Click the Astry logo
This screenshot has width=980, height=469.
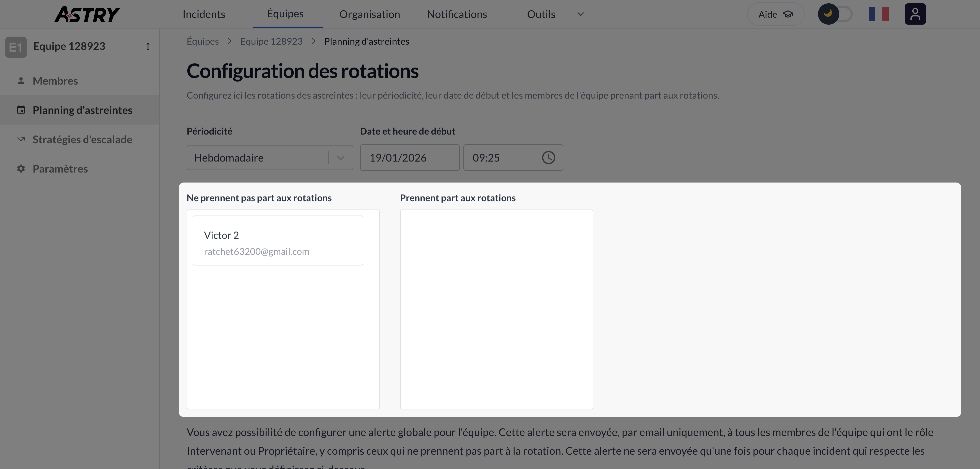click(x=87, y=14)
